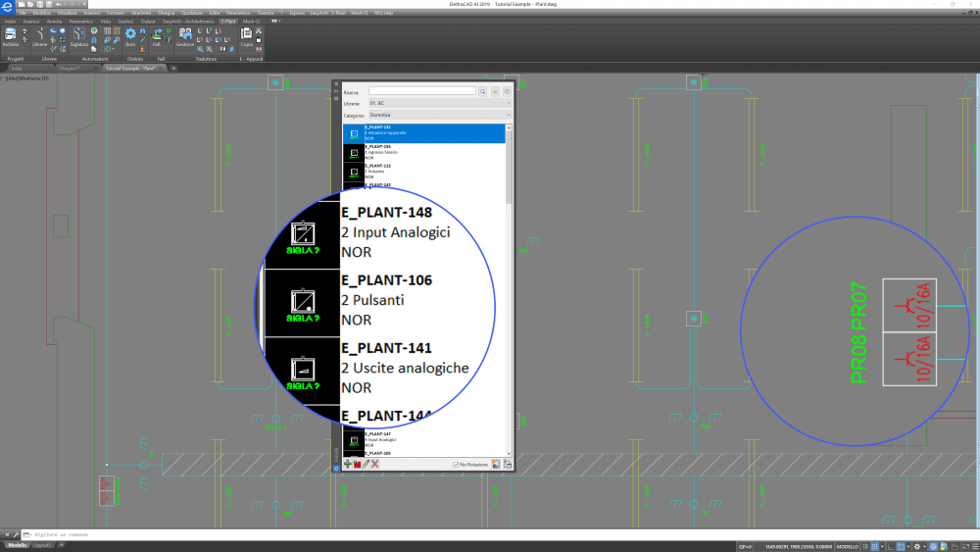Viewport: 980px width, 552px height.
Task: Toggle ortho mode icon in status bar
Action: tap(891, 546)
